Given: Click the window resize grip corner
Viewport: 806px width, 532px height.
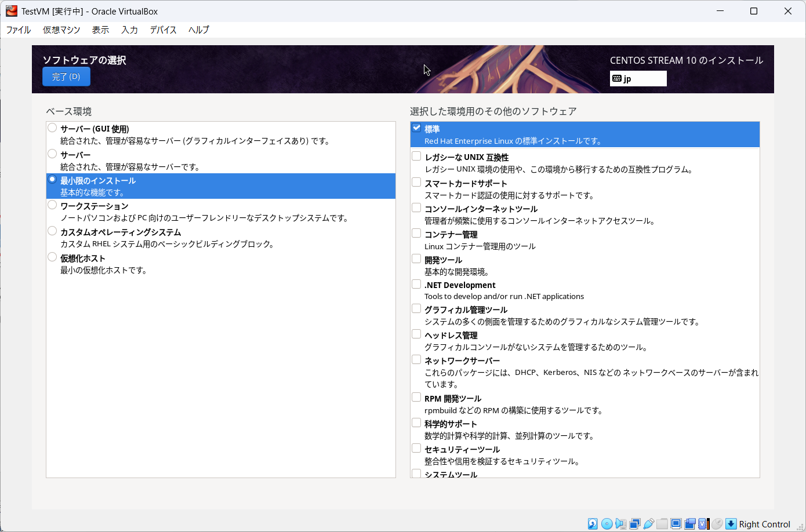Looking at the screenshot, I should 799,526.
